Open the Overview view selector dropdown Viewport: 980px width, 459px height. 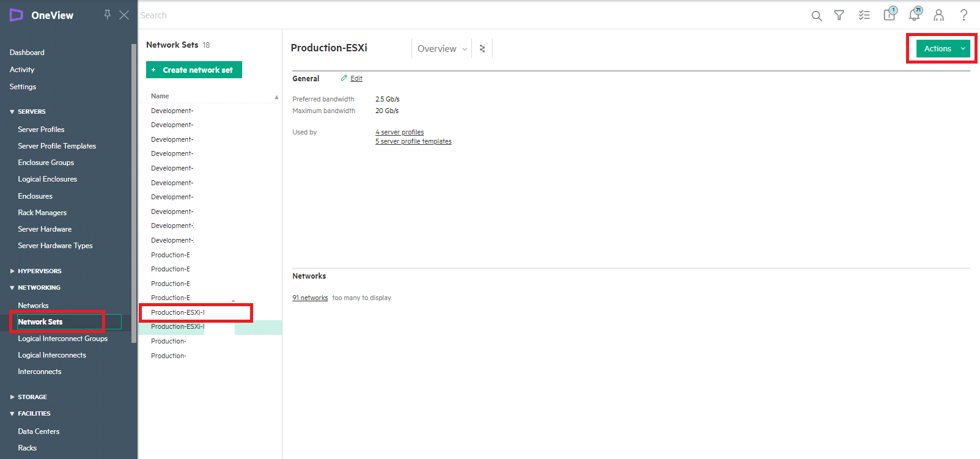coord(442,48)
